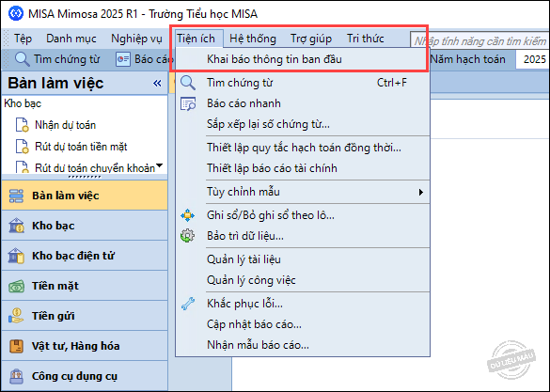Click the magnifier icon in menu Tìm chứng từ

pyautogui.click(x=188, y=83)
